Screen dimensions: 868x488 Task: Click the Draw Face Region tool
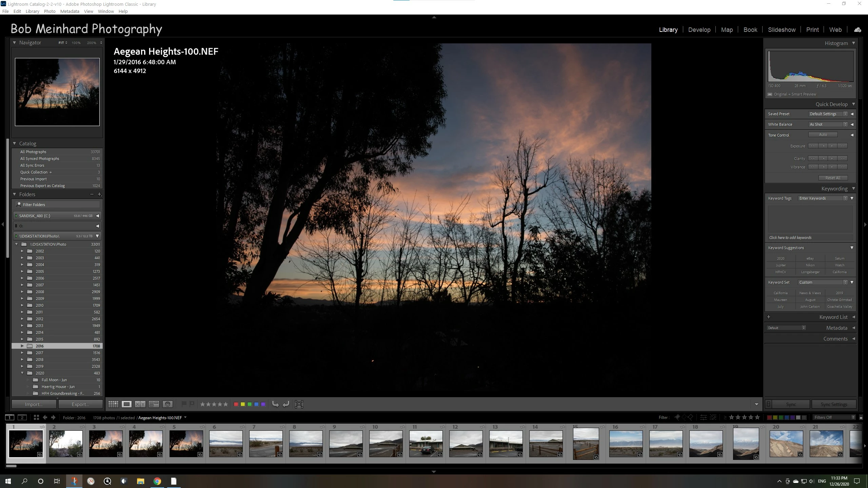click(299, 404)
